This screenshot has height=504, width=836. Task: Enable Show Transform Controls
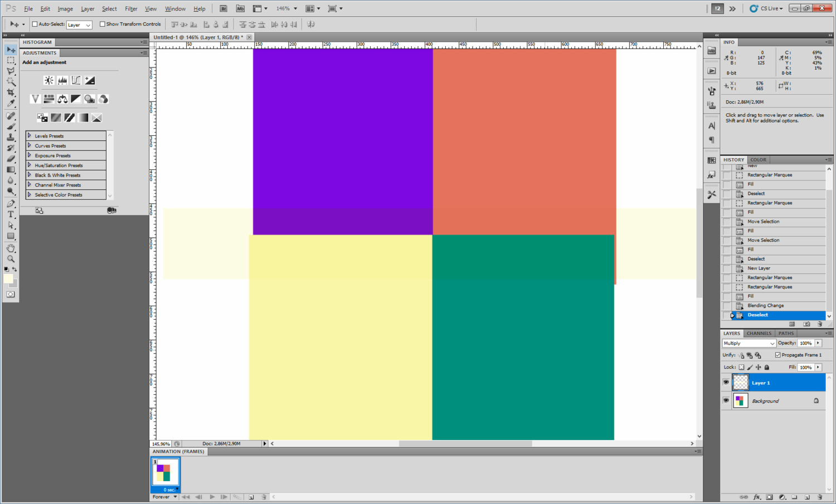tap(102, 24)
